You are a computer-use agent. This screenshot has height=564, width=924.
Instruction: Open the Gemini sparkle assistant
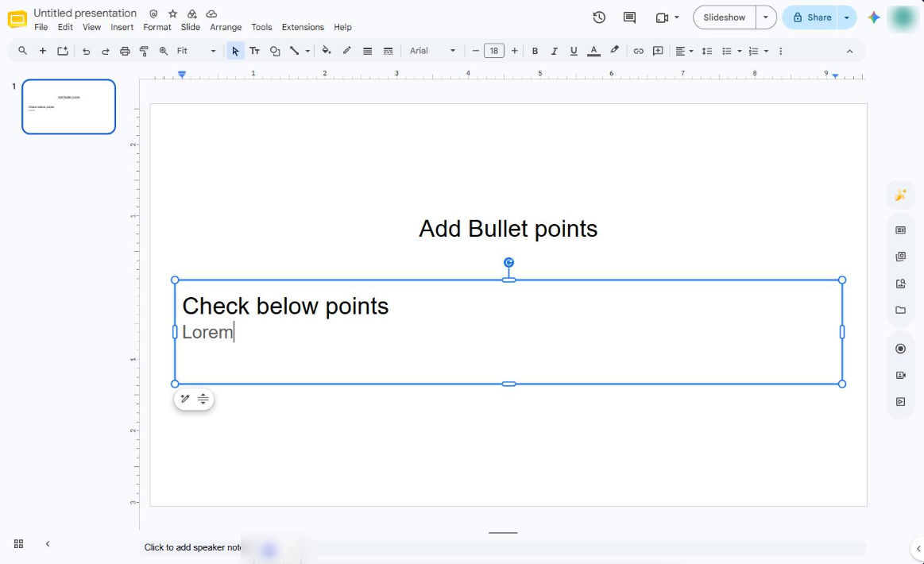pos(874,17)
